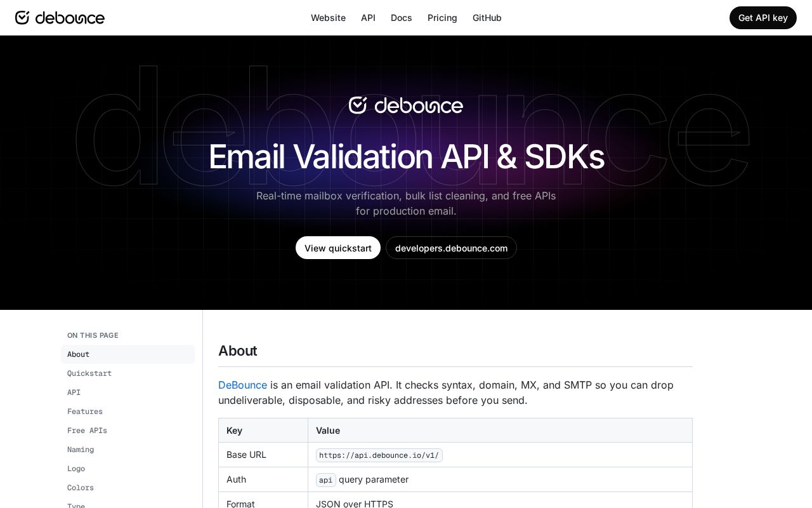Select About in the page sidebar
Image resolution: width=812 pixels, height=508 pixels.
(128, 354)
